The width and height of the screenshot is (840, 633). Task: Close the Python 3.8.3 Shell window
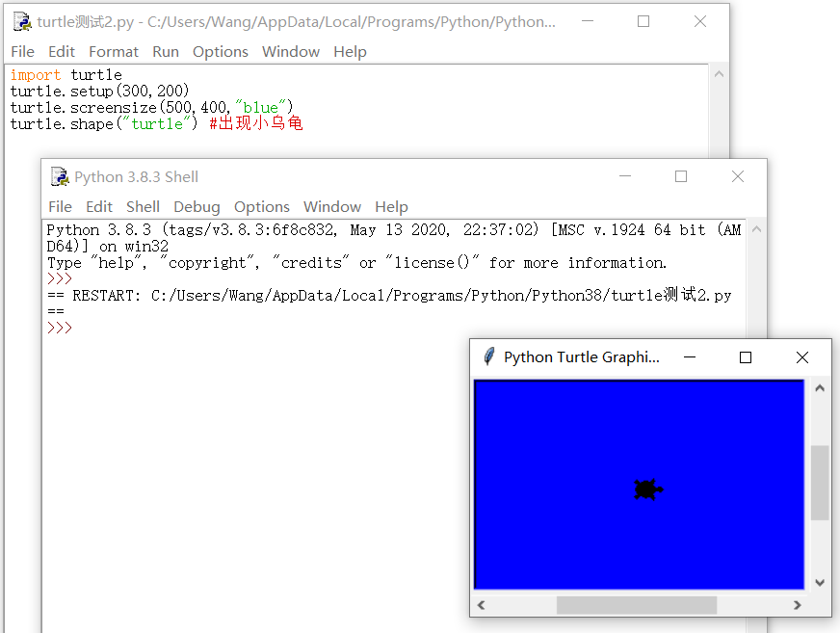pos(738,175)
